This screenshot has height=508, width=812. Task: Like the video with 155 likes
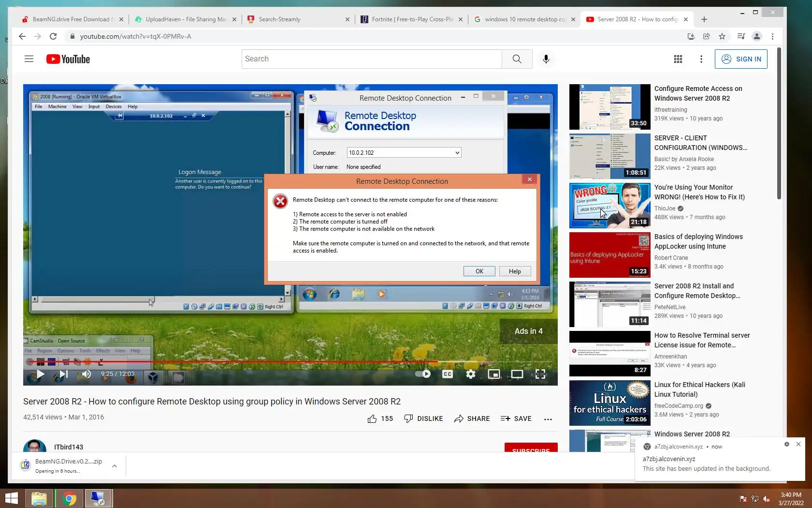380,418
